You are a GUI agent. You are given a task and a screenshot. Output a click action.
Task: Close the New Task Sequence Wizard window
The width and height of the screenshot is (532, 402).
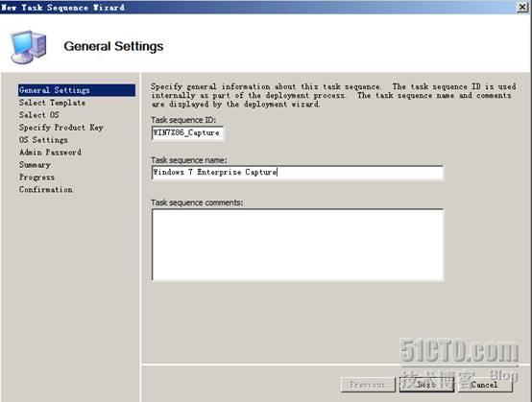(522, 7)
